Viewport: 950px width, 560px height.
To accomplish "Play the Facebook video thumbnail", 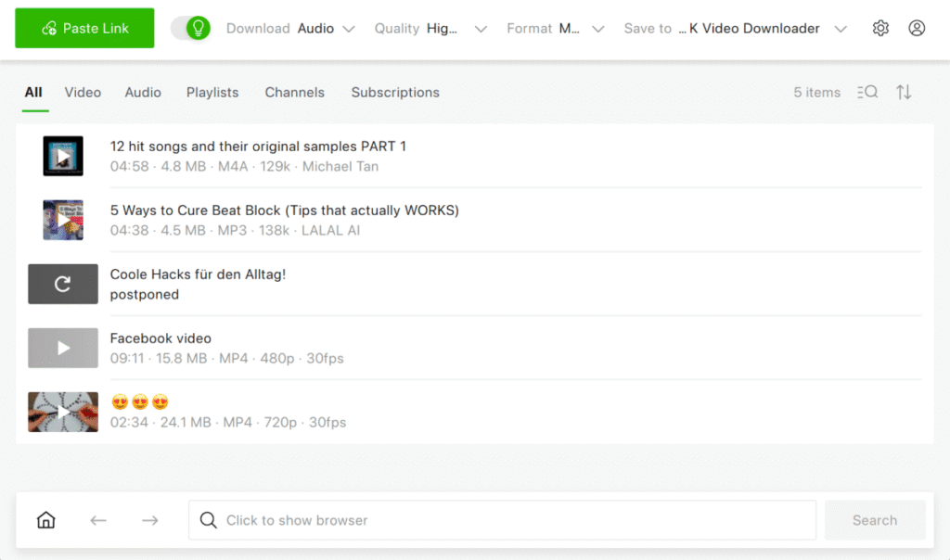I will 63,348.
